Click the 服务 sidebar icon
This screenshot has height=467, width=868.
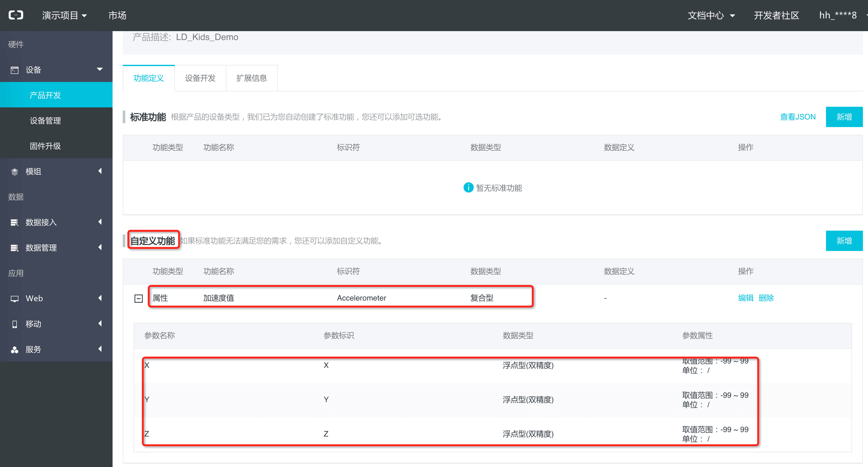pos(15,349)
